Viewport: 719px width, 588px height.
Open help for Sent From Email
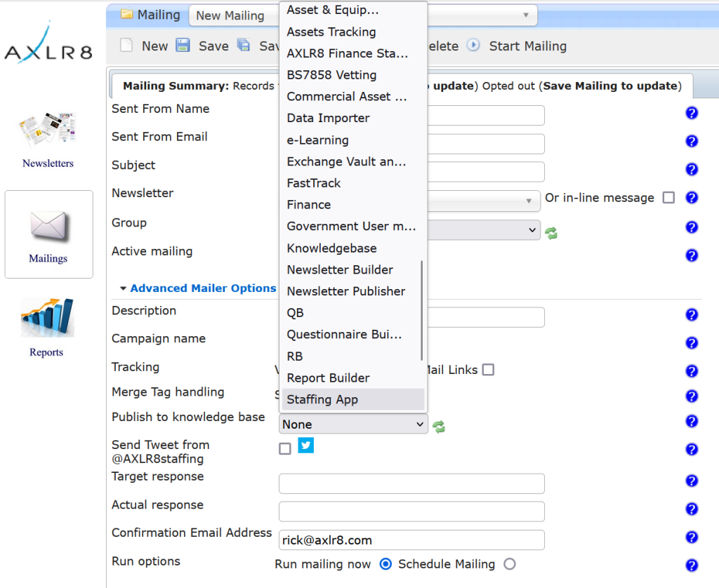point(692,141)
